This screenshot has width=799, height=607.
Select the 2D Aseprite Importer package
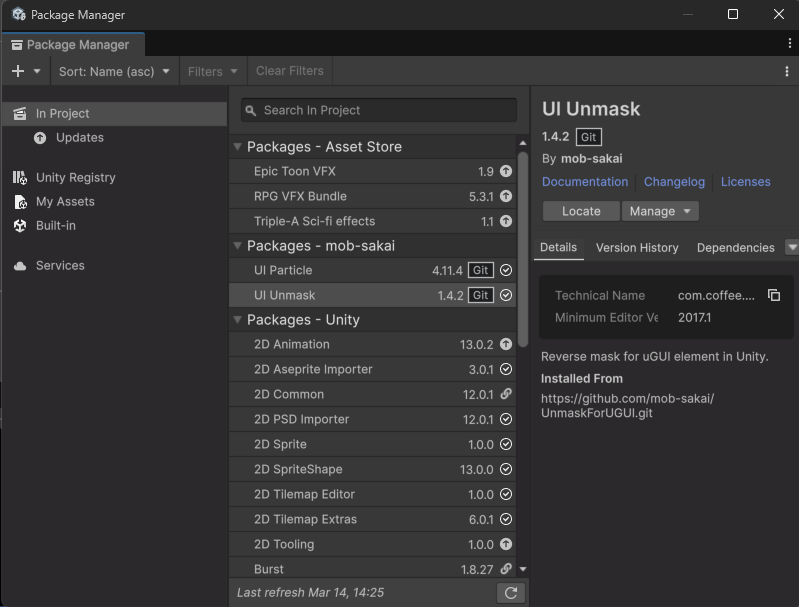372,370
